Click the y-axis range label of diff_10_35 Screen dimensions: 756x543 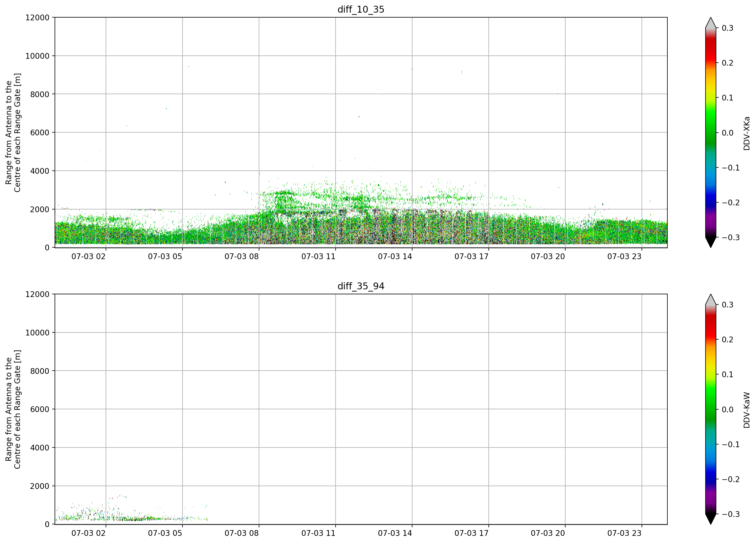13,132
